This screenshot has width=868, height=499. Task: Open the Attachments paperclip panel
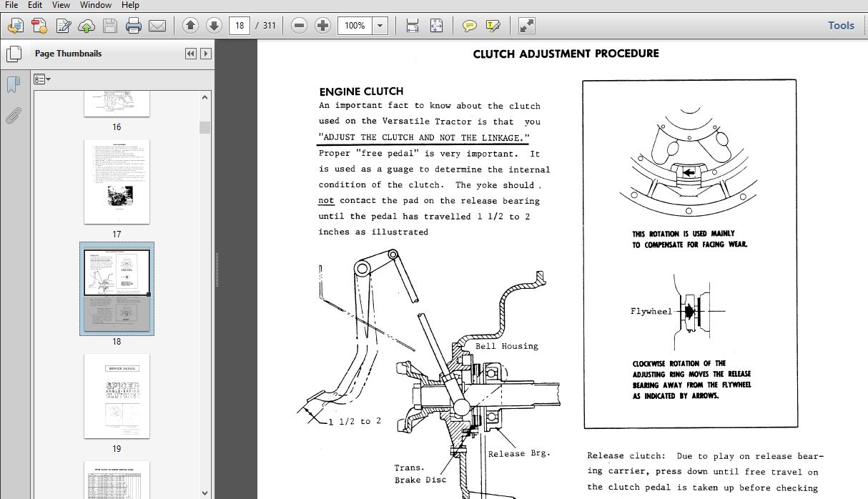(x=14, y=115)
